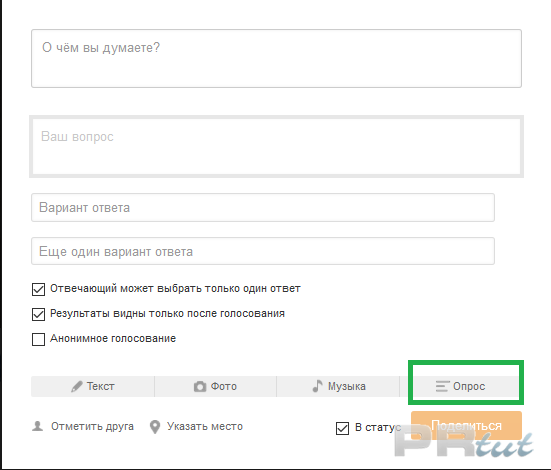Focus the Вариант ответа input

263,207
